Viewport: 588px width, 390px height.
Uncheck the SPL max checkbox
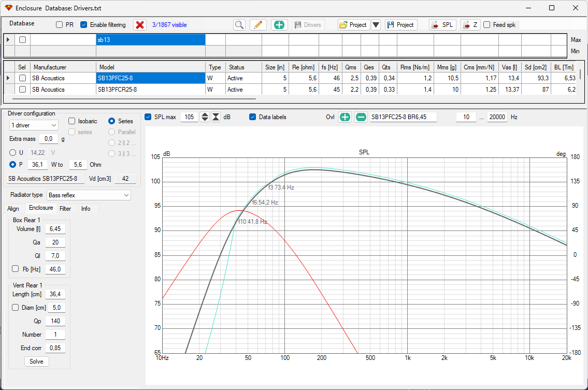click(148, 117)
